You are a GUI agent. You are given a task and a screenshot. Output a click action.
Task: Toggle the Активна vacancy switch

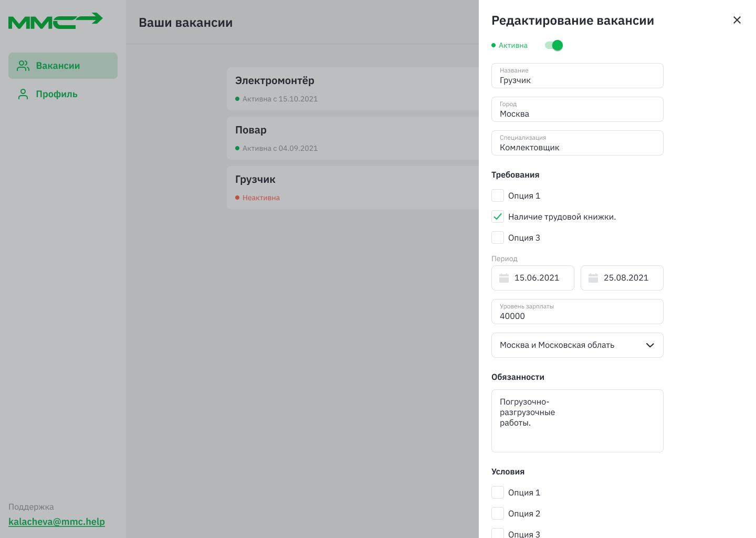(554, 45)
